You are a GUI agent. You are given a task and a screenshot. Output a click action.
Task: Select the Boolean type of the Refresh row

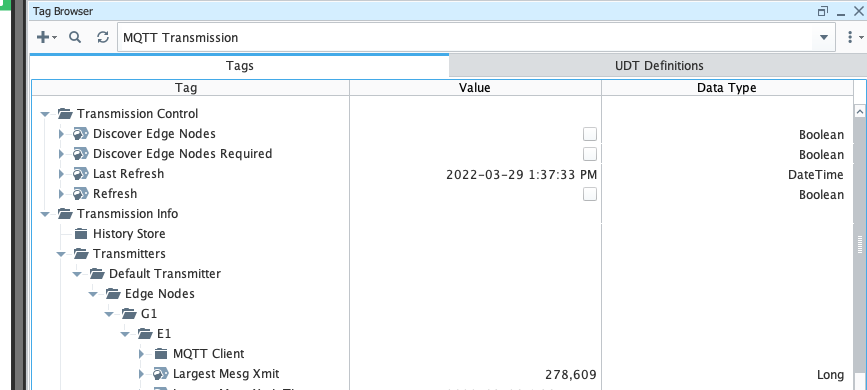point(821,195)
